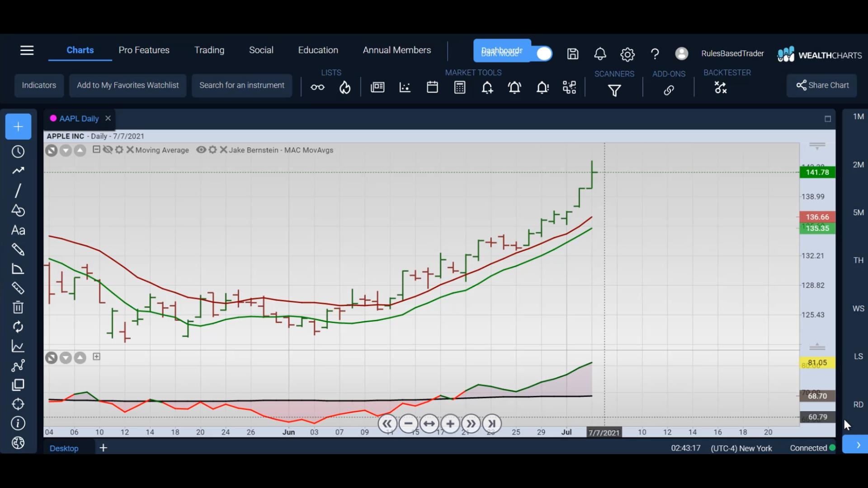Open the flame hot list icon
The height and width of the screenshot is (488, 868).
[345, 87]
